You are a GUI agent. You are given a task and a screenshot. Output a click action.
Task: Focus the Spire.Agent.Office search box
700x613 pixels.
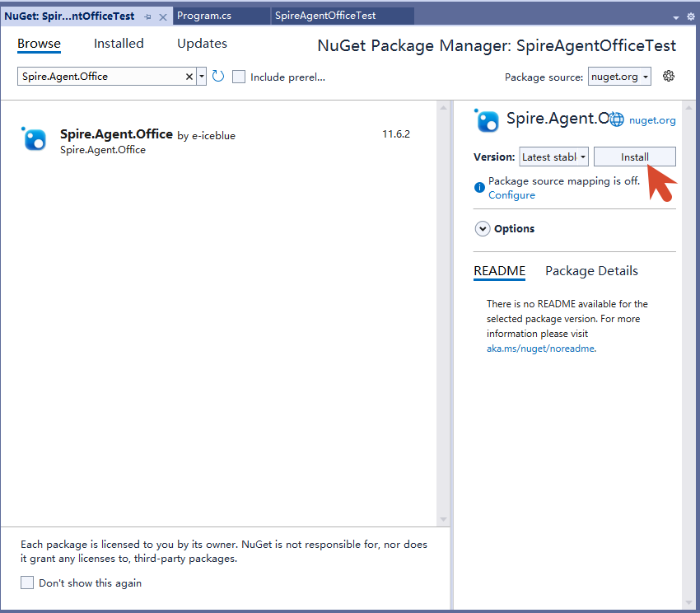[101, 77]
